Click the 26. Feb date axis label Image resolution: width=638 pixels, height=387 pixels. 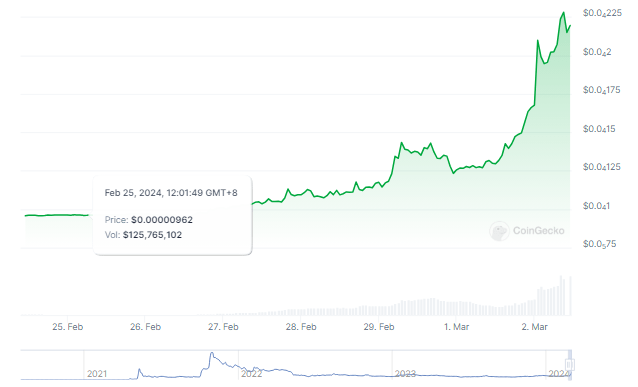pos(145,327)
